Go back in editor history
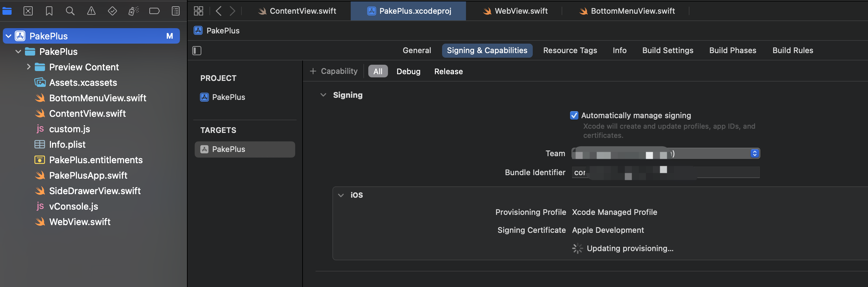The width and height of the screenshot is (868, 287). 219,11
